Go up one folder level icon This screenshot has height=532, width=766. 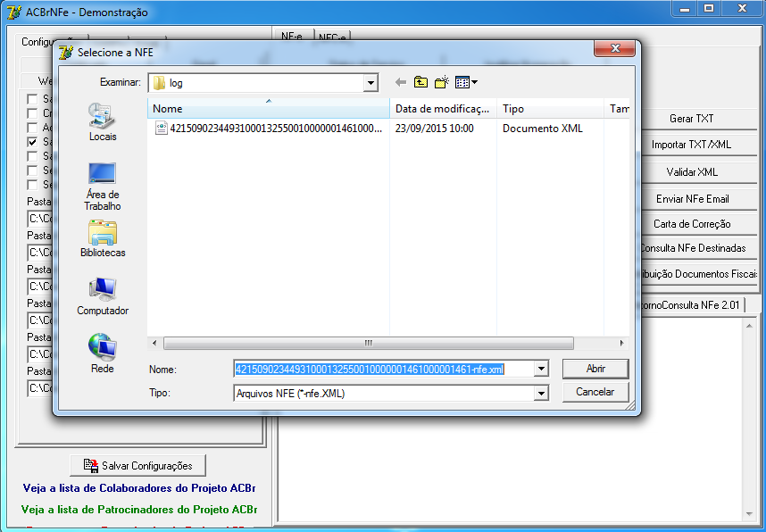420,82
